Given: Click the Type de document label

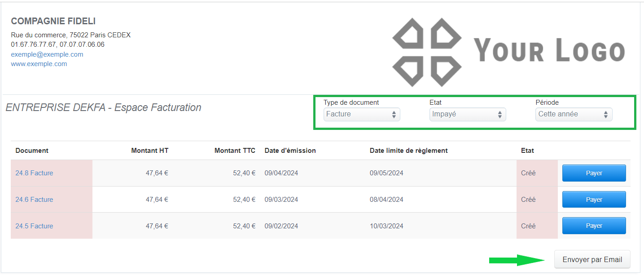Looking at the screenshot, I should tap(351, 102).
